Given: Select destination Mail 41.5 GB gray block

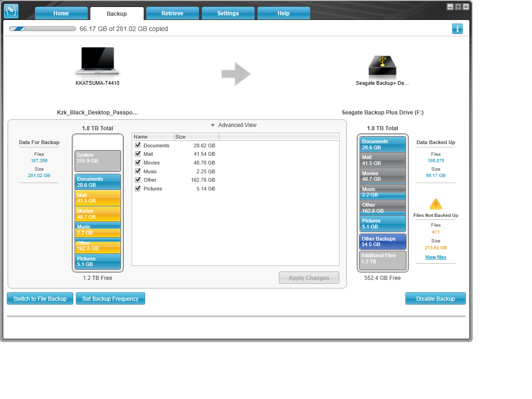Looking at the screenshot, I should (x=383, y=160).
